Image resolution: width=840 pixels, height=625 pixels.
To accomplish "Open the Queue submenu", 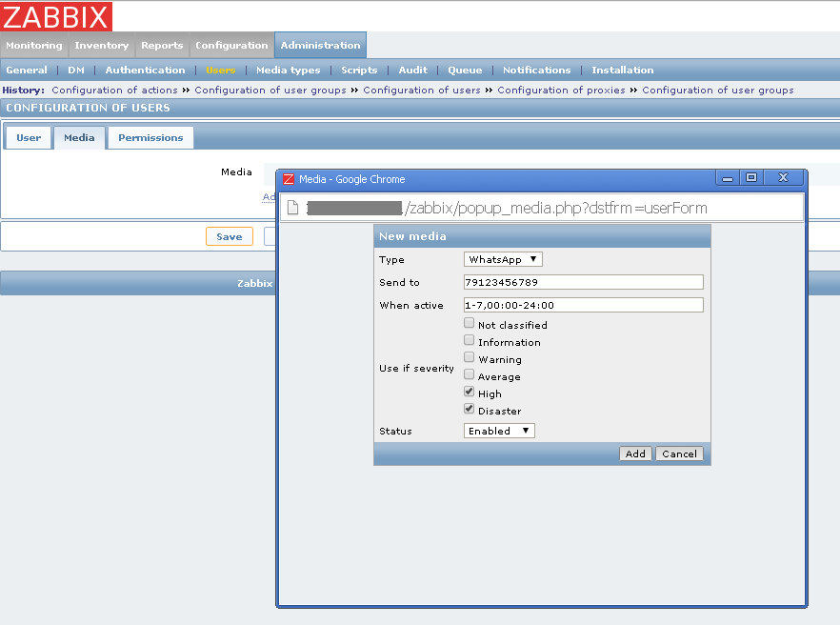I will click(x=465, y=70).
